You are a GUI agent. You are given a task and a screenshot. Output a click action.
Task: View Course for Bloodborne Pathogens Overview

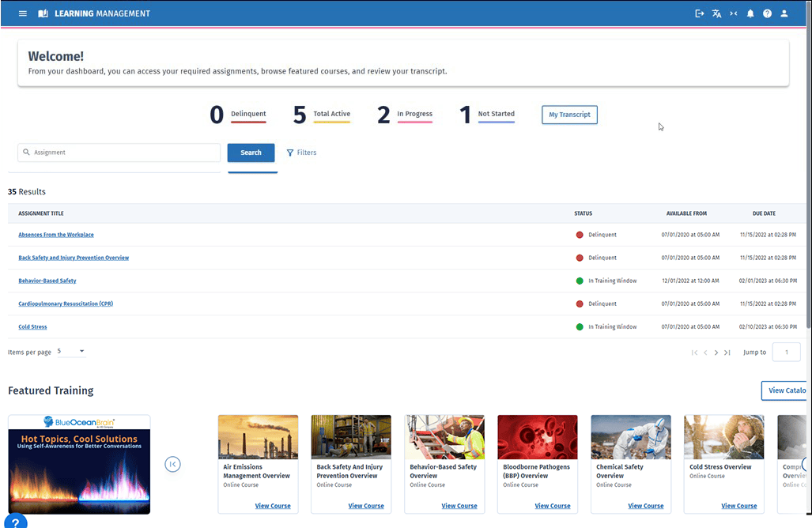coord(552,506)
